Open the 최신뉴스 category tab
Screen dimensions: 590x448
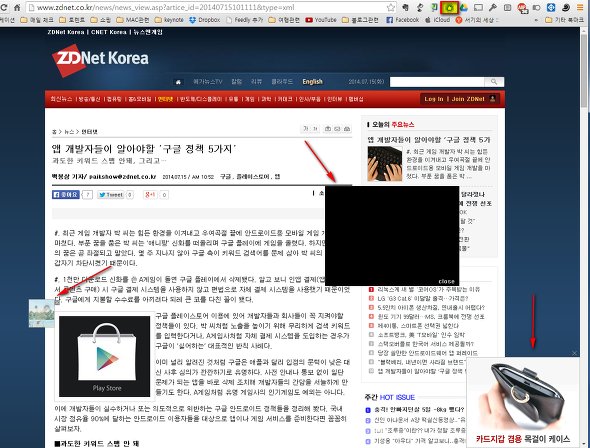pos(61,99)
